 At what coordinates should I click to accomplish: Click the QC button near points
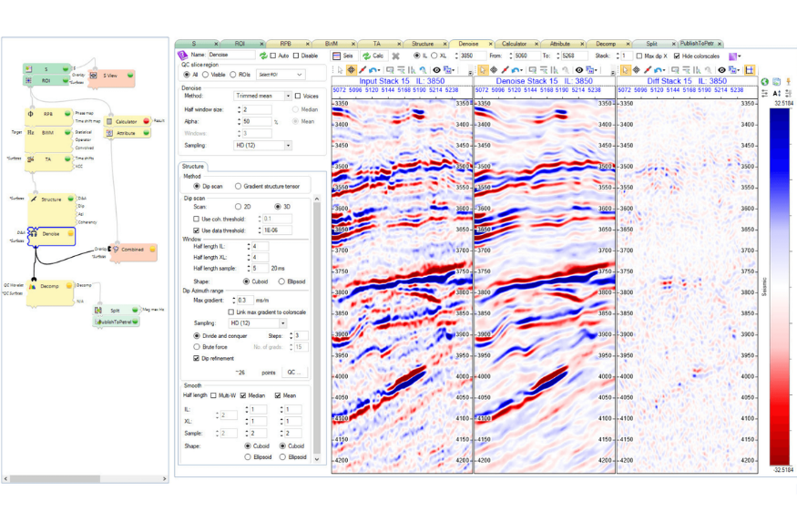tap(293, 373)
